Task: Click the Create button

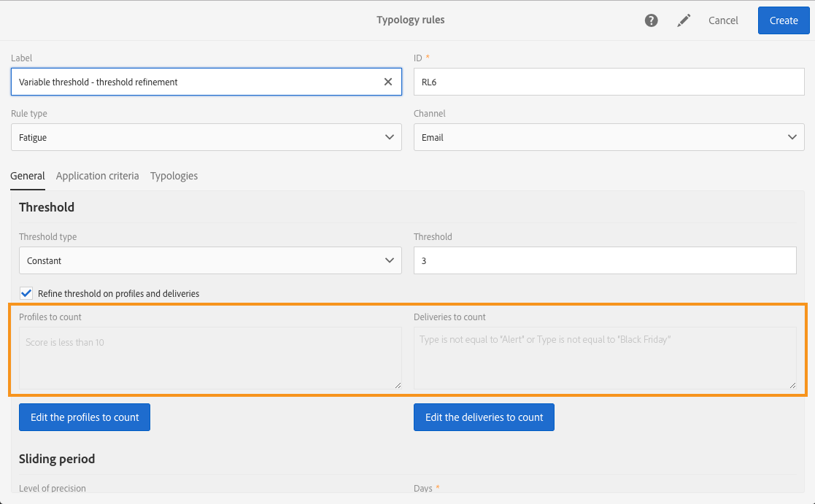Action: pyautogui.click(x=784, y=20)
